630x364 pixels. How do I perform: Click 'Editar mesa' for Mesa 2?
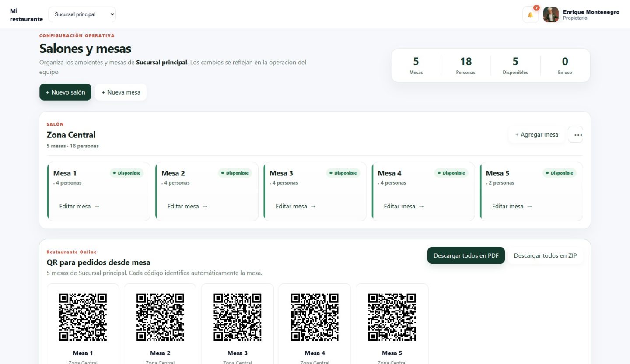pos(187,206)
